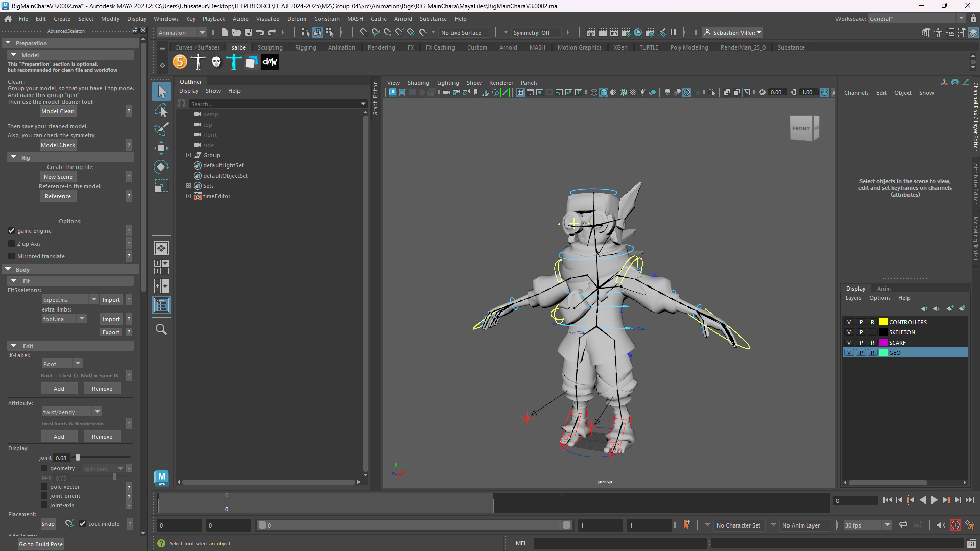Hide the SKELETON layer visibility toggle
Viewport: 980px width, 551px height.
(x=849, y=332)
